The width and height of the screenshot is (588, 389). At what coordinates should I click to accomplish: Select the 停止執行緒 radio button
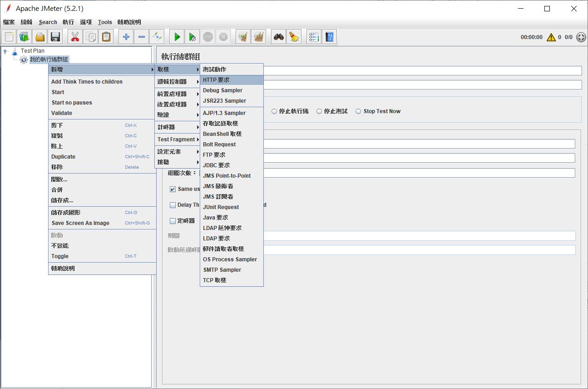click(x=274, y=111)
